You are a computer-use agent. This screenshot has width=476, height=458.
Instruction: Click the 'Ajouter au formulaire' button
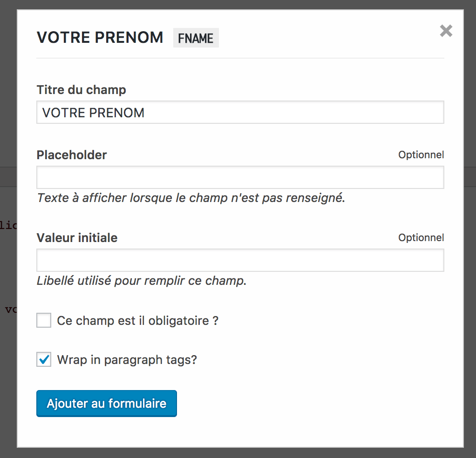point(106,403)
